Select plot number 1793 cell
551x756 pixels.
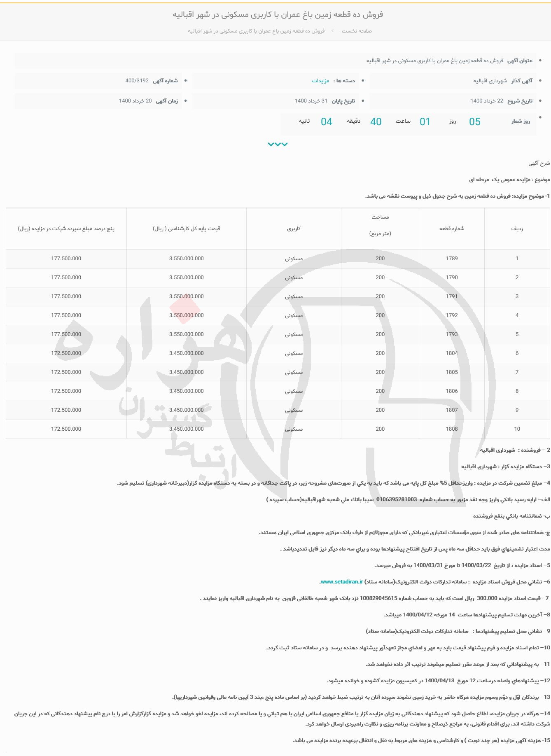[x=452, y=334]
